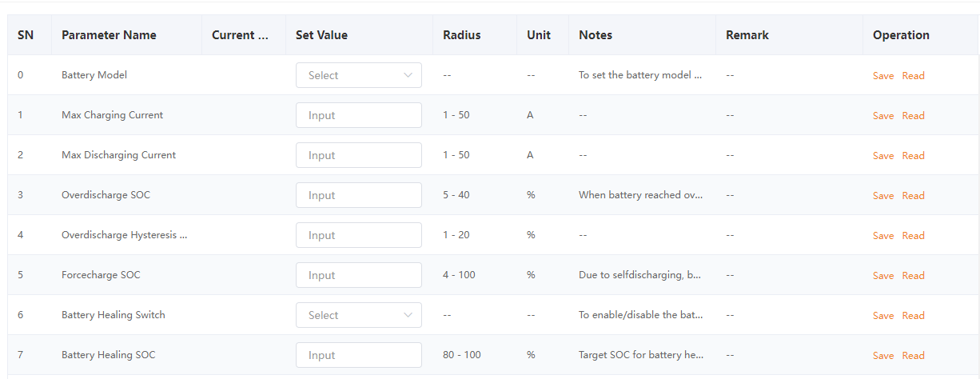Save the Forcecharge SOC setting

883,276
